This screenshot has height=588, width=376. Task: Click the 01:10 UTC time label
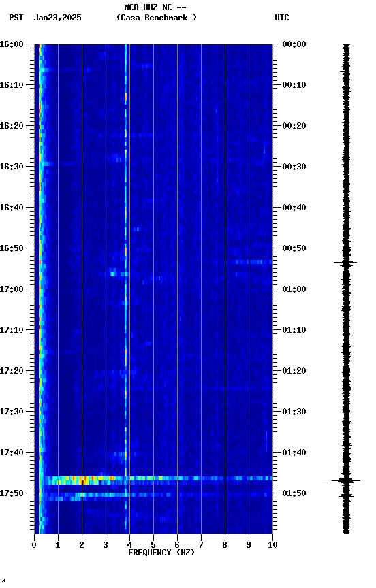[294, 330]
